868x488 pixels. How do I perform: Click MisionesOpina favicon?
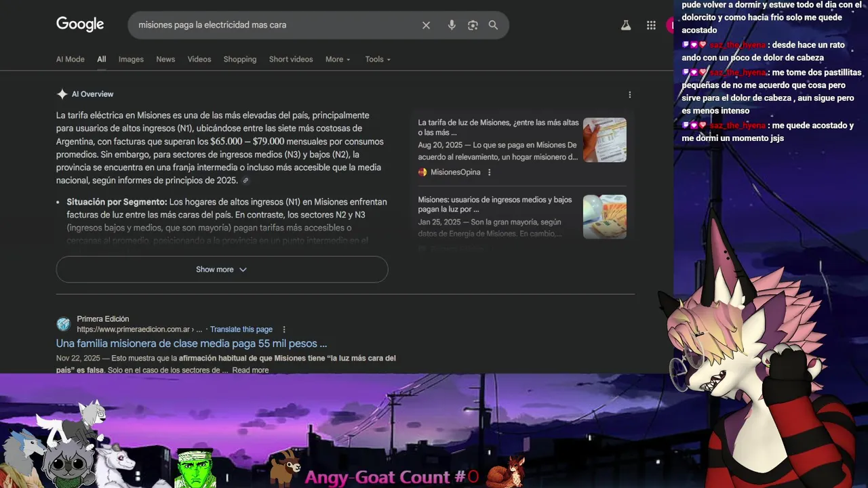(422, 172)
